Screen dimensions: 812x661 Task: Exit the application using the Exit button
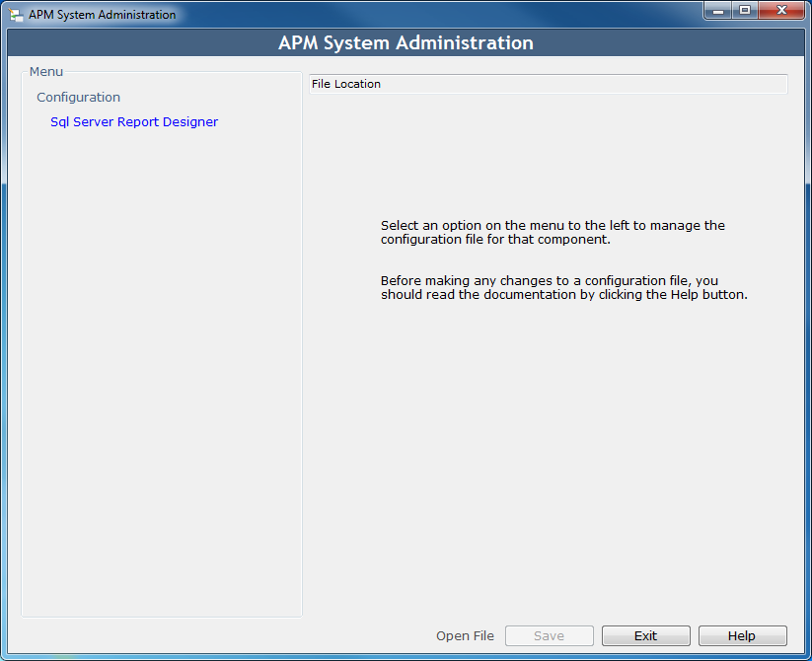[646, 635]
